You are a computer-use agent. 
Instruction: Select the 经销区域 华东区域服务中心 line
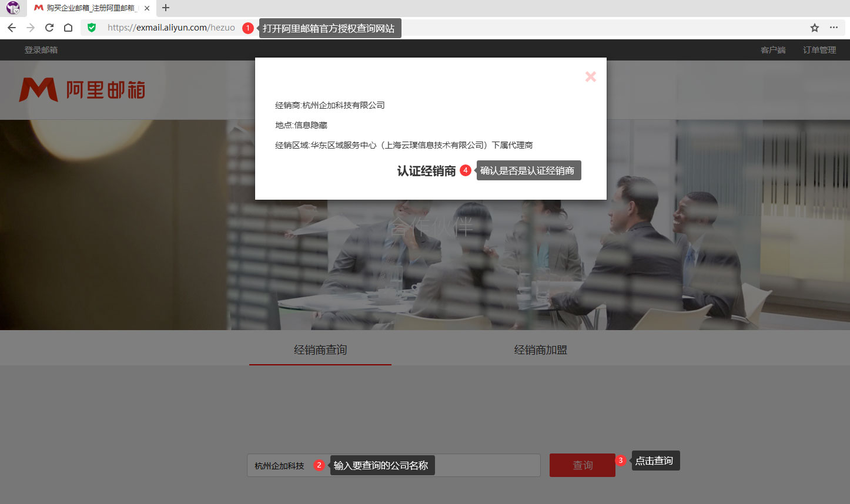click(404, 145)
